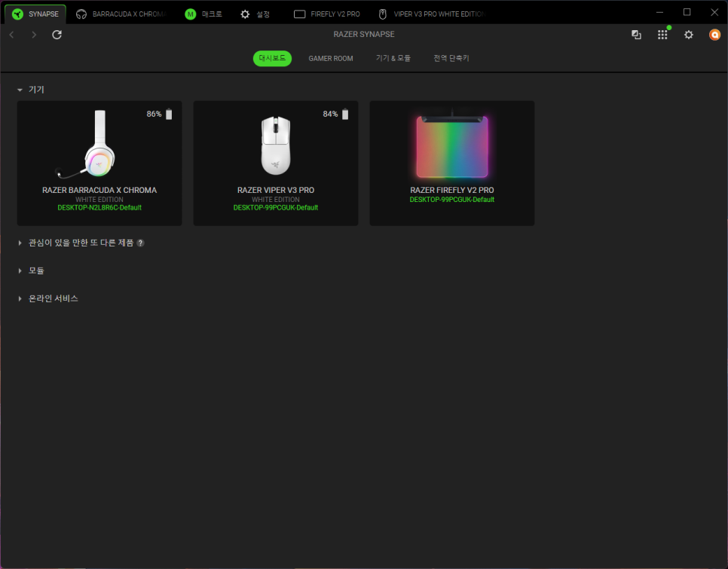Expand the 온라인 서비스 section
This screenshot has height=569, width=728.
(x=20, y=298)
